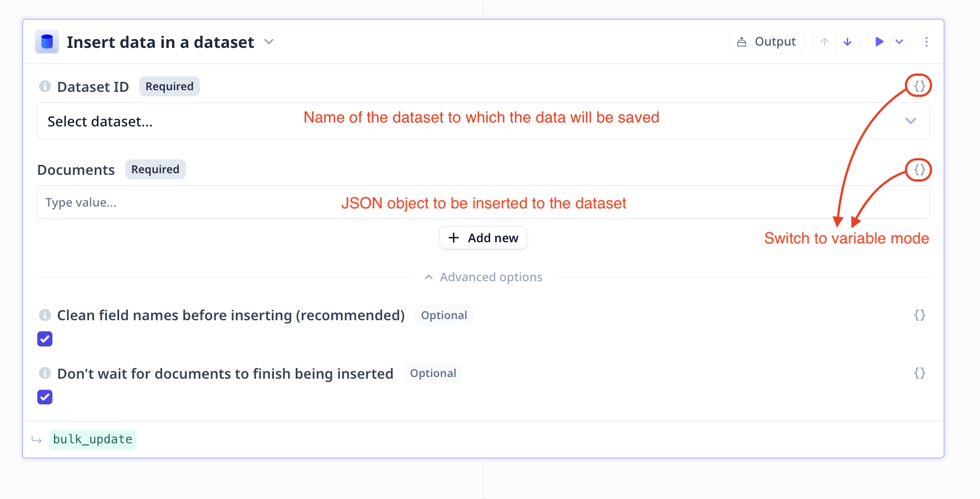Switch Dataset ID to variable mode
Image resolution: width=980 pixels, height=499 pixels.
click(x=919, y=86)
